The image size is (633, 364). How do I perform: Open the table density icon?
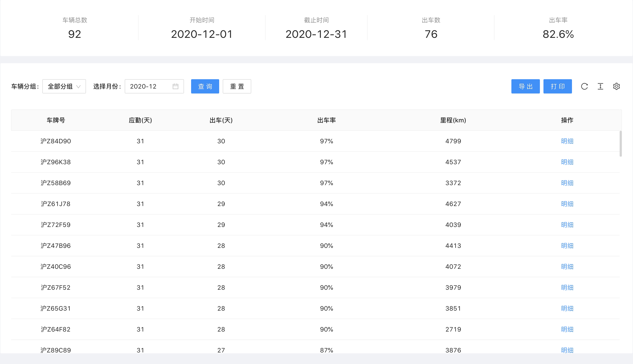(x=600, y=87)
